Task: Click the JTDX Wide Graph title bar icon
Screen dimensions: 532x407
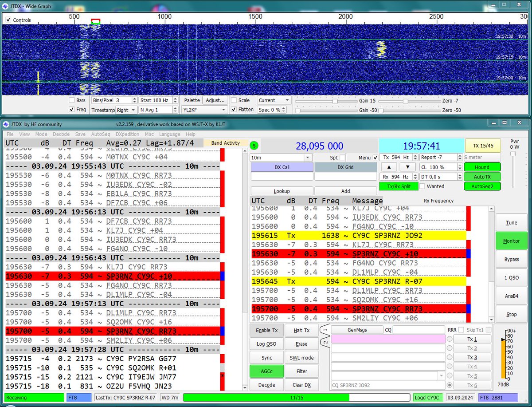Action: [x=5, y=6]
